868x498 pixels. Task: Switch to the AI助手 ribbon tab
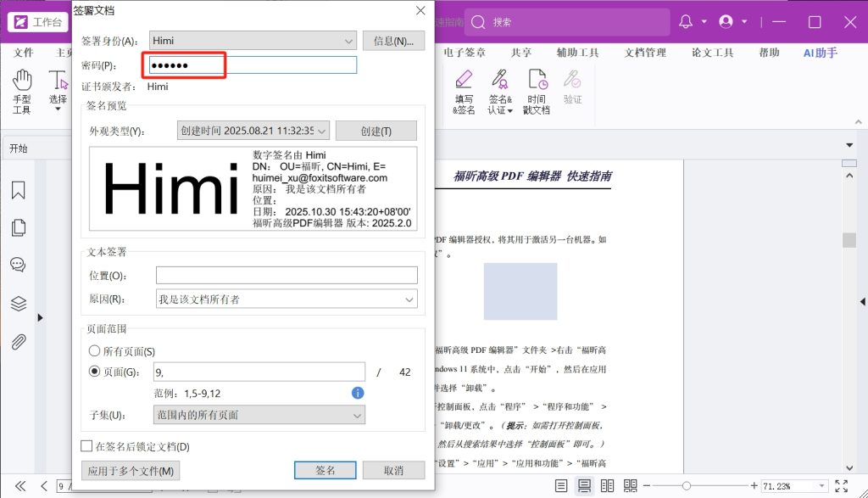[820, 53]
